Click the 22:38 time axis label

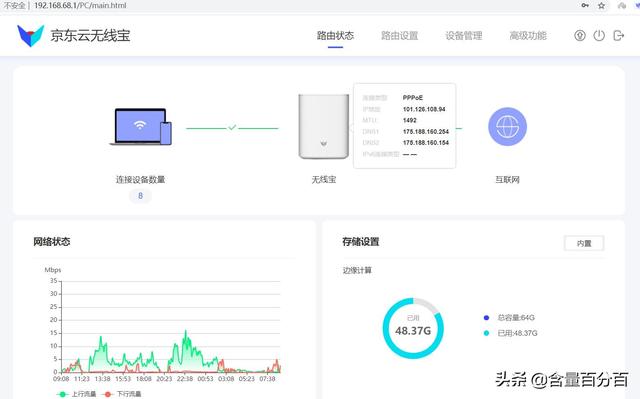pos(184,379)
